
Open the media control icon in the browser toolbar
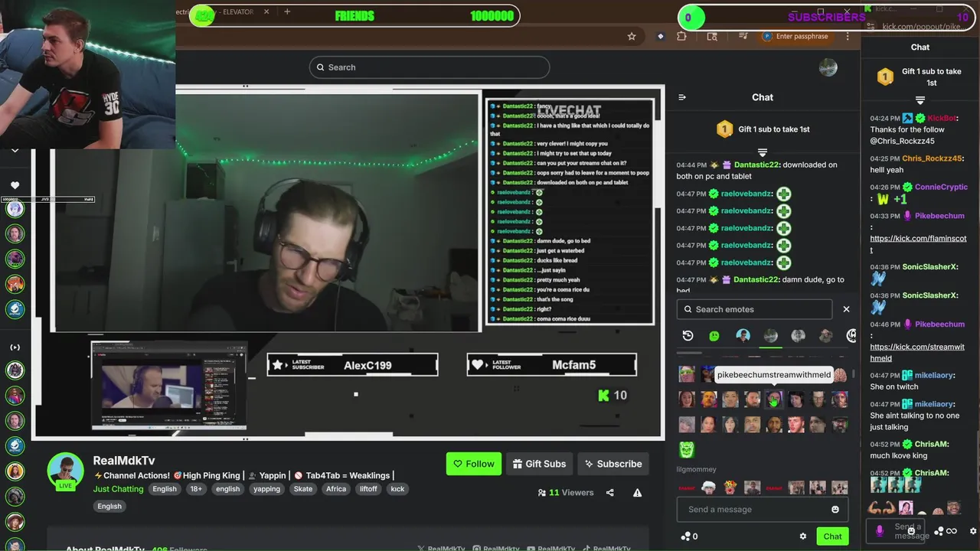click(x=743, y=36)
